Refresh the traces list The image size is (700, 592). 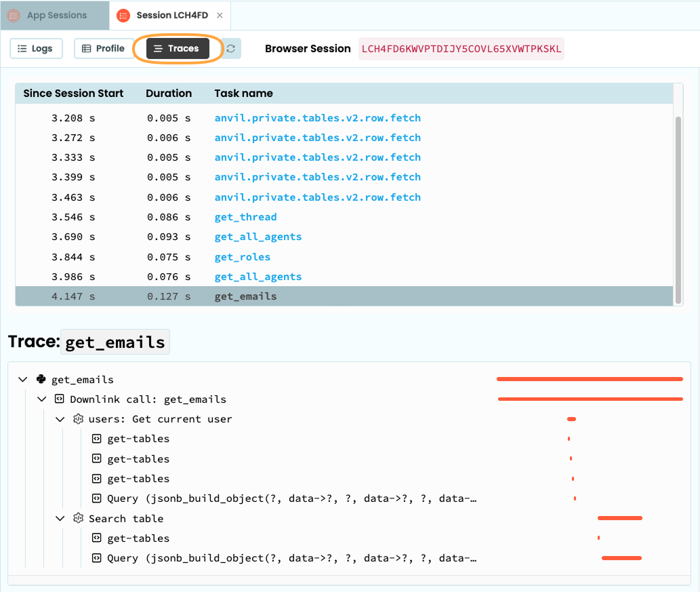coord(230,48)
